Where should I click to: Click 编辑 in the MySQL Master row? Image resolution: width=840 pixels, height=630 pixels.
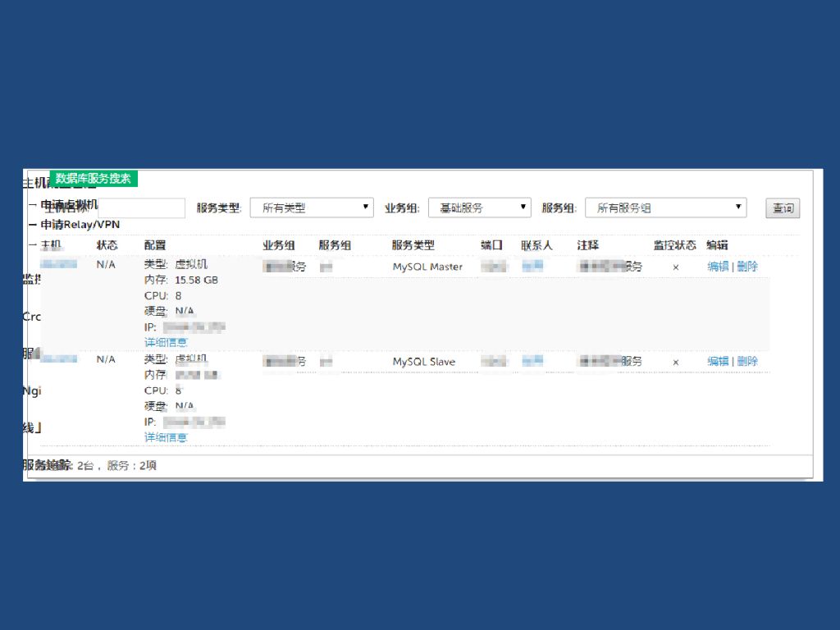point(718,267)
